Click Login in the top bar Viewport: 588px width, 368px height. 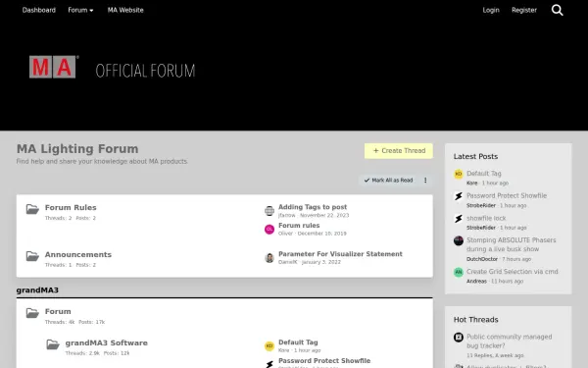click(491, 10)
